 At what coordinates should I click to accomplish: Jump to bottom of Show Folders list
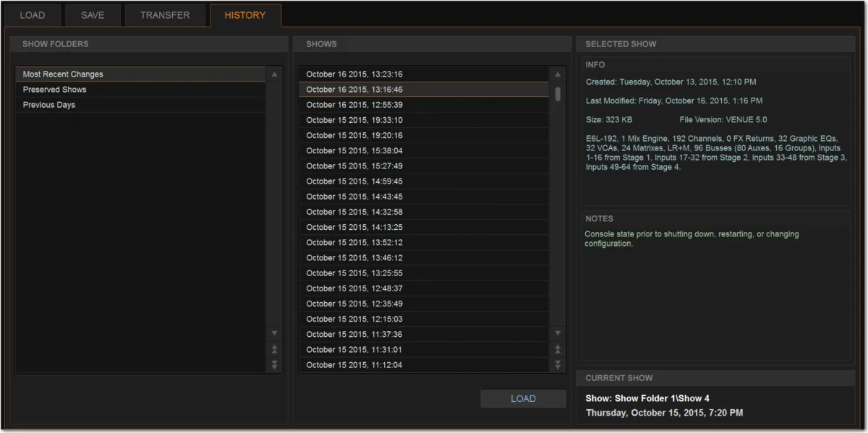coord(274,365)
